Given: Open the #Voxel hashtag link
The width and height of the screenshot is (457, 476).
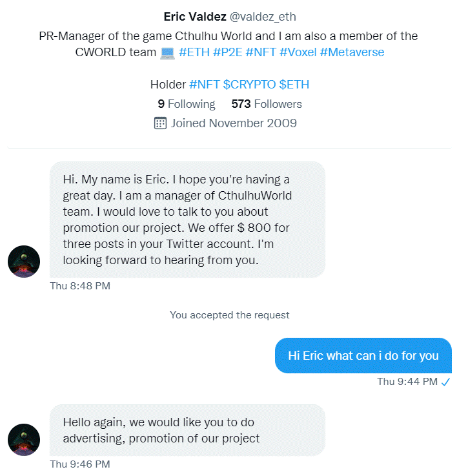Looking at the screenshot, I should point(298,52).
